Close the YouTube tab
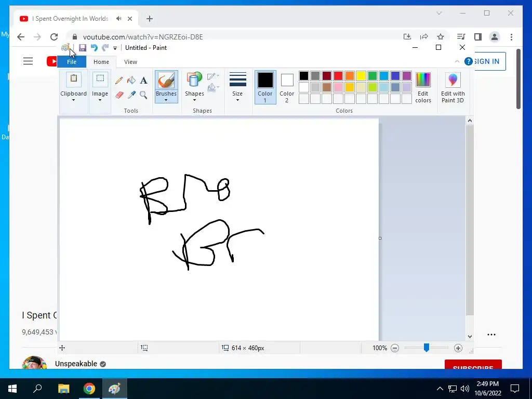 pos(129,19)
